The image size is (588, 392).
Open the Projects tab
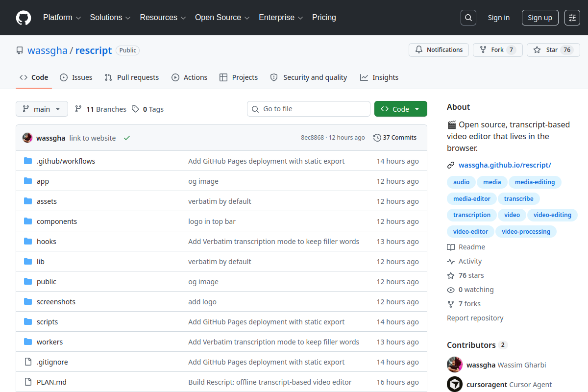pos(239,77)
